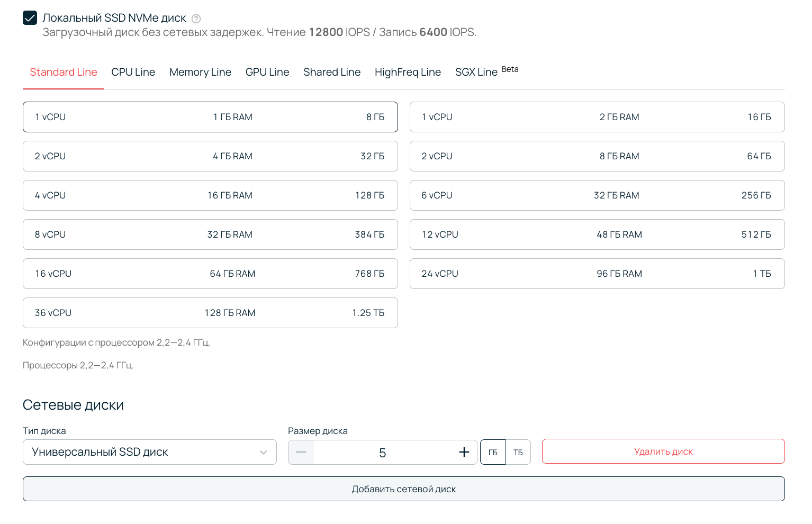Select the GPU Line tab
This screenshot has width=812, height=524.
click(267, 72)
